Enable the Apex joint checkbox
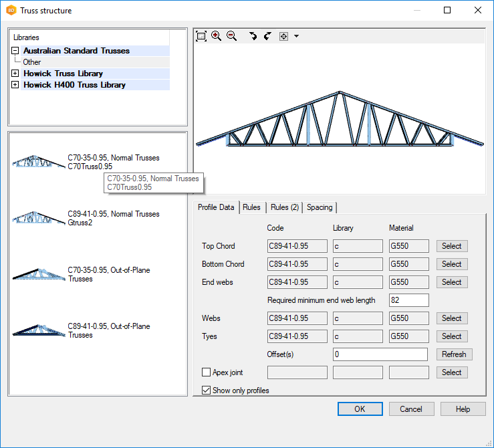 click(x=207, y=372)
